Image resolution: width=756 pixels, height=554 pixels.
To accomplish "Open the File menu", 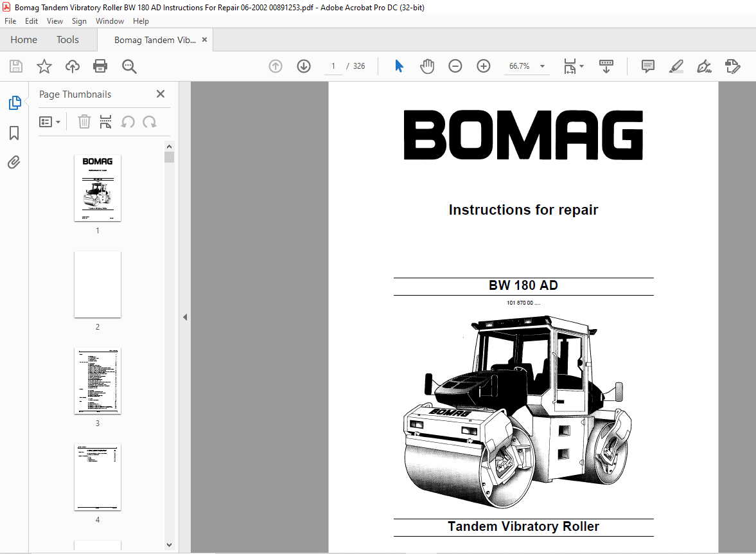I will (x=10, y=21).
